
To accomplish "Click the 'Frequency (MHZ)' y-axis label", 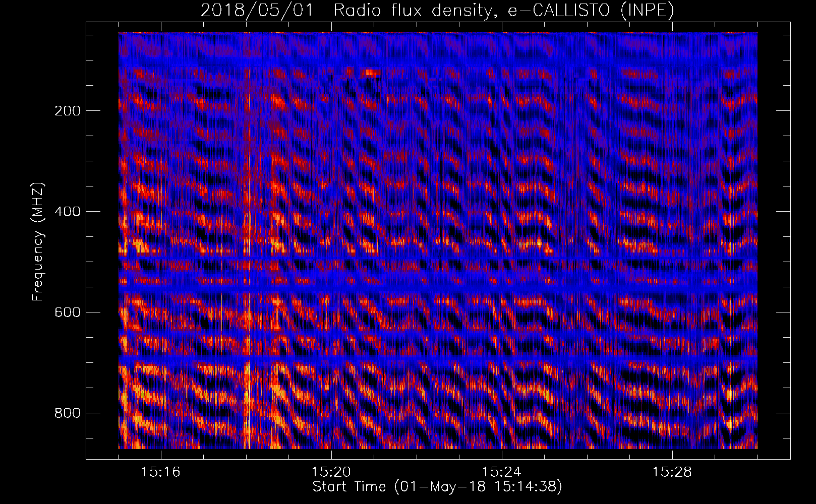I will pyautogui.click(x=38, y=241).
